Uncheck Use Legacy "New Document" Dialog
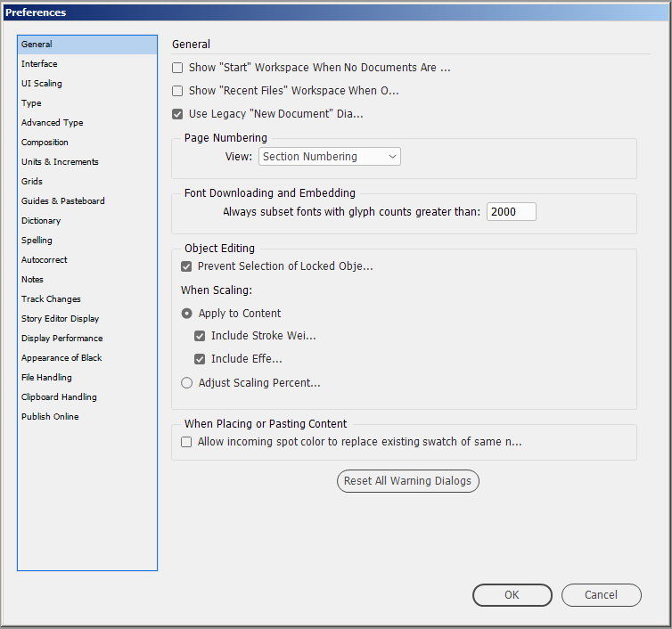The height and width of the screenshot is (629, 672). [177, 114]
